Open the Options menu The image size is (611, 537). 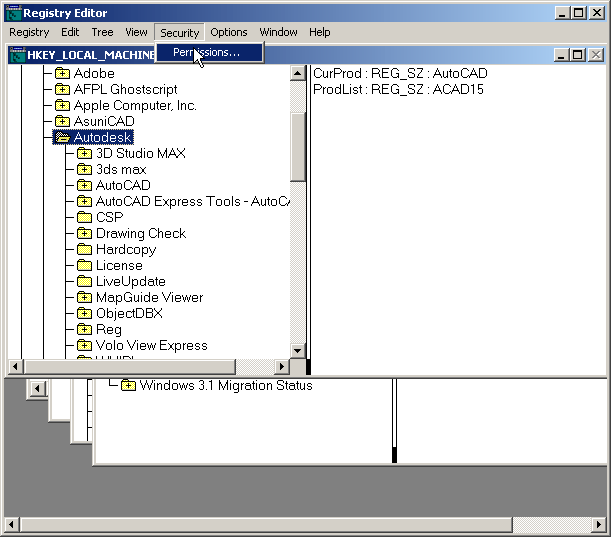[228, 32]
